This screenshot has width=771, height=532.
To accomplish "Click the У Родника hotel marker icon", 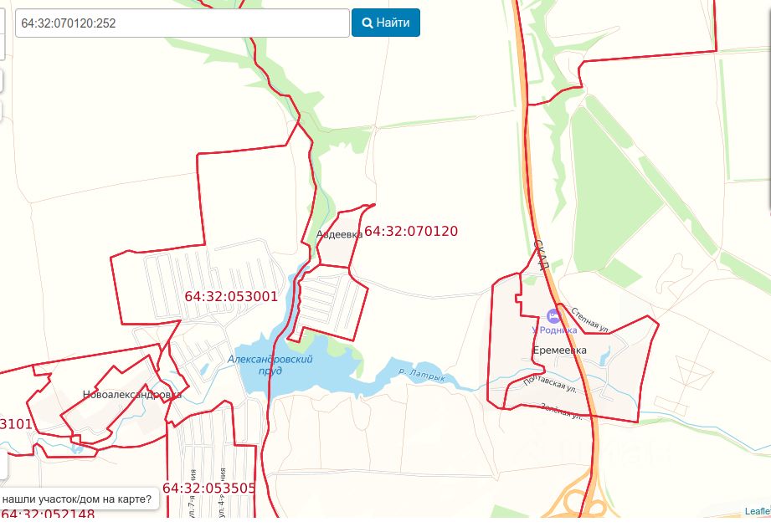I will (x=553, y=315).
